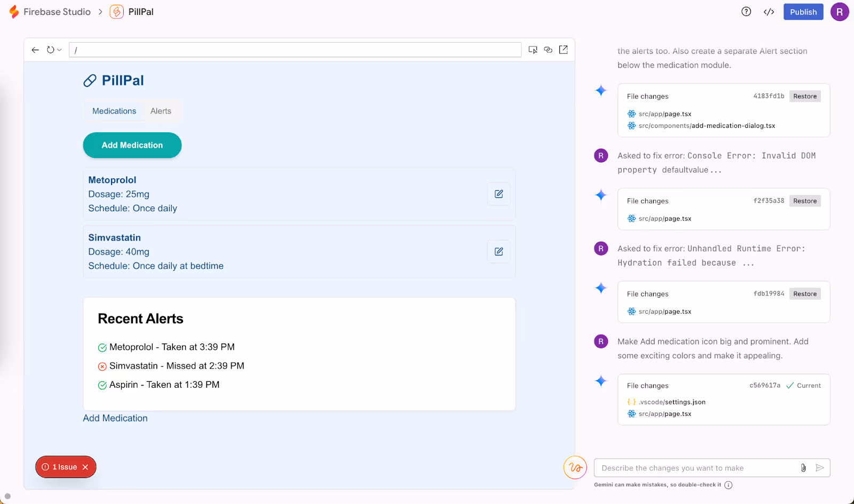Open .vscode/settings.json file change
The width and height of the screenshot is (854, 504).
click(667, 402)
